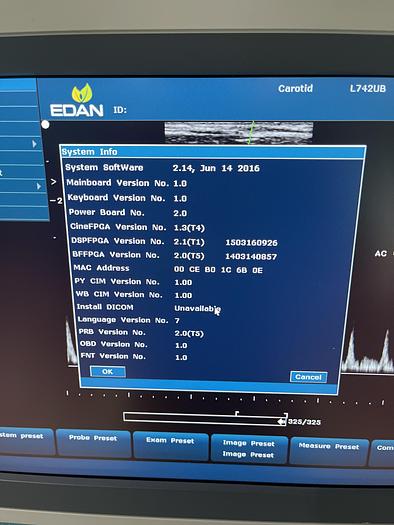Open the Exam Preset tab
This screenshot has width=394, height=525.
click(170, 446)
